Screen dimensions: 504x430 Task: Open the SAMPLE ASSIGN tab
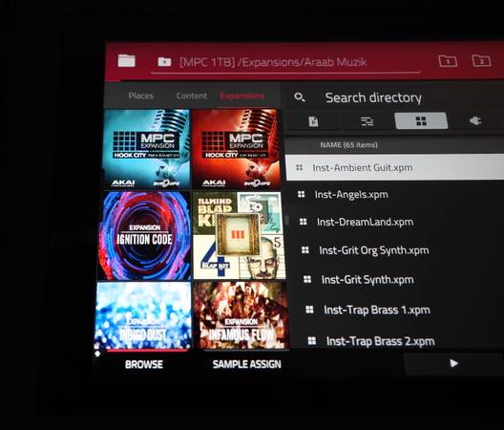(x=247, y=364)
